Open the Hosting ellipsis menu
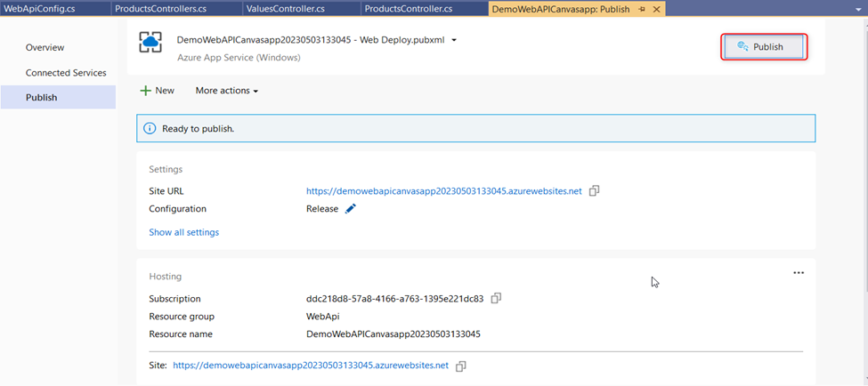The width and height of the screenshot is (868, 386). (x=799, y=273)
